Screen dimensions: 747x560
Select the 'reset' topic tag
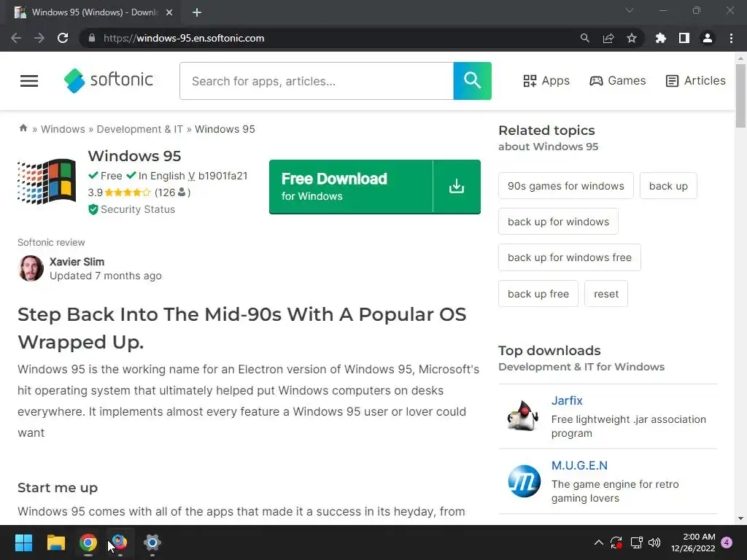click(x=606, y=294)
